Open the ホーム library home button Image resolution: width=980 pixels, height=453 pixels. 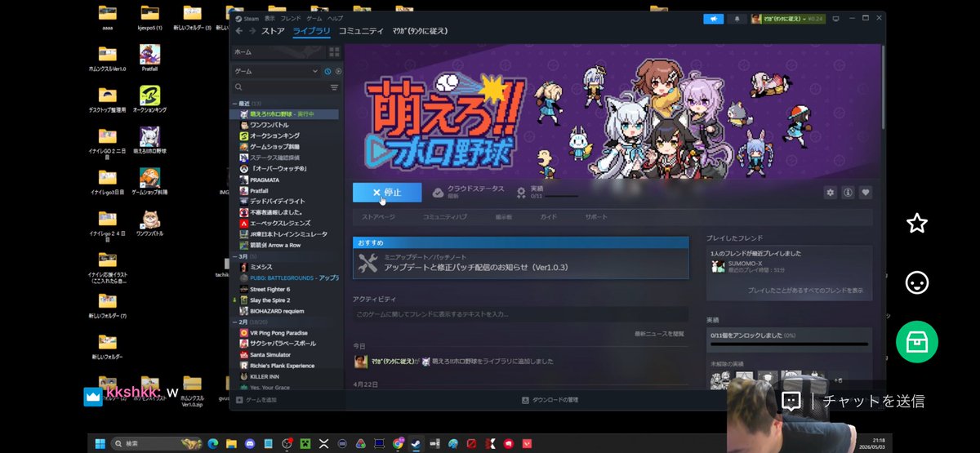click(278, 51)
